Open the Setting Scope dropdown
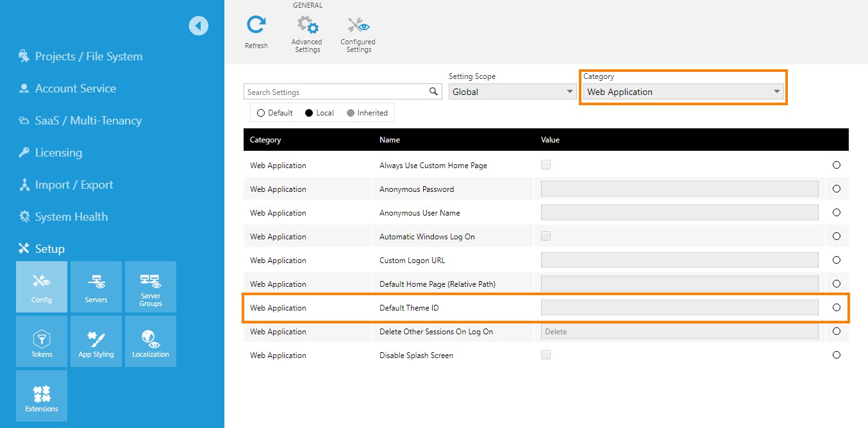The height and width of the screenshot is (428, 868). [x=512, y=91]
